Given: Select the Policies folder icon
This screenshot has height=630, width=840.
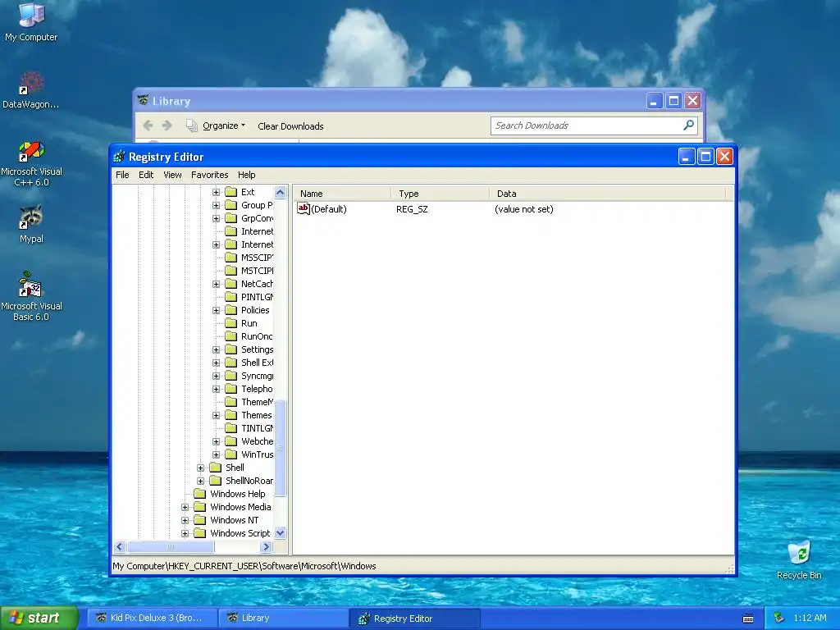Looking at the screenshot, I should coord(231,310).
